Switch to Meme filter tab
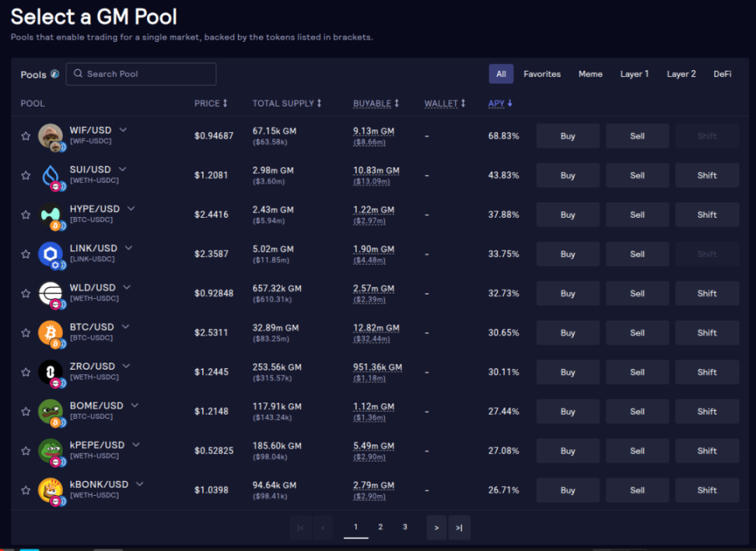Viewport: 756px width, 551px height. 590,74
